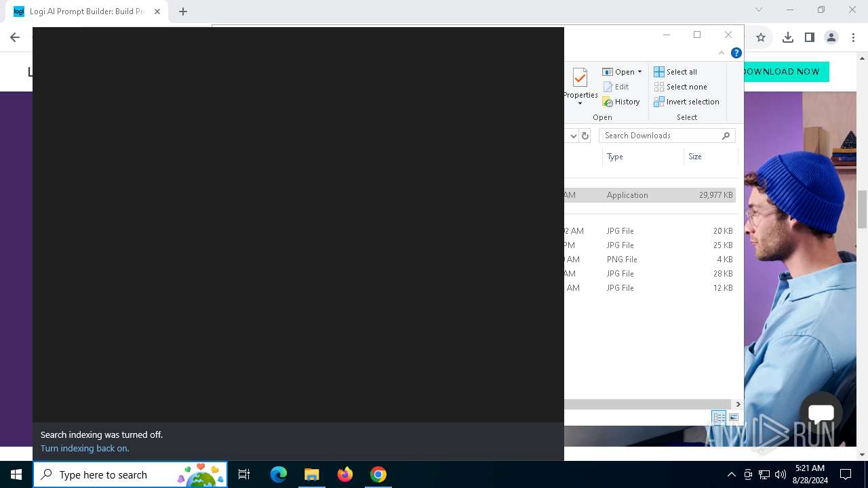
Task: Sort files by the Size column
Action: click(x=711, y=157)
